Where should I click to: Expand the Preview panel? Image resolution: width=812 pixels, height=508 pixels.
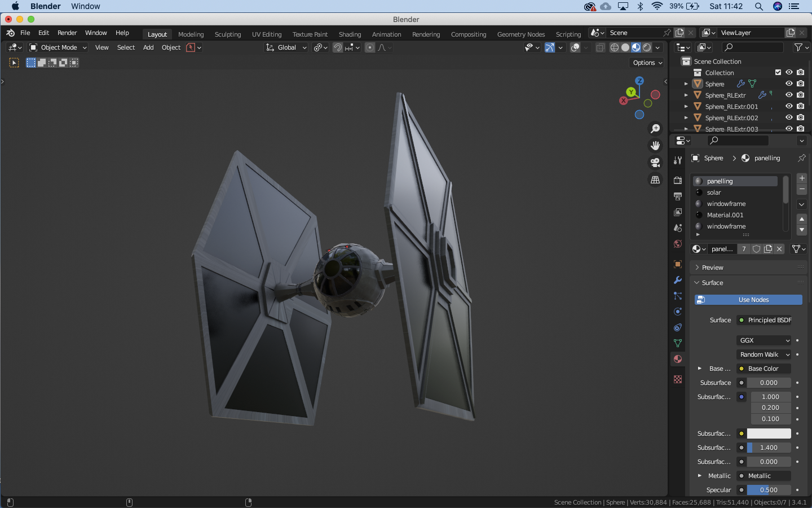coord(748,268)
